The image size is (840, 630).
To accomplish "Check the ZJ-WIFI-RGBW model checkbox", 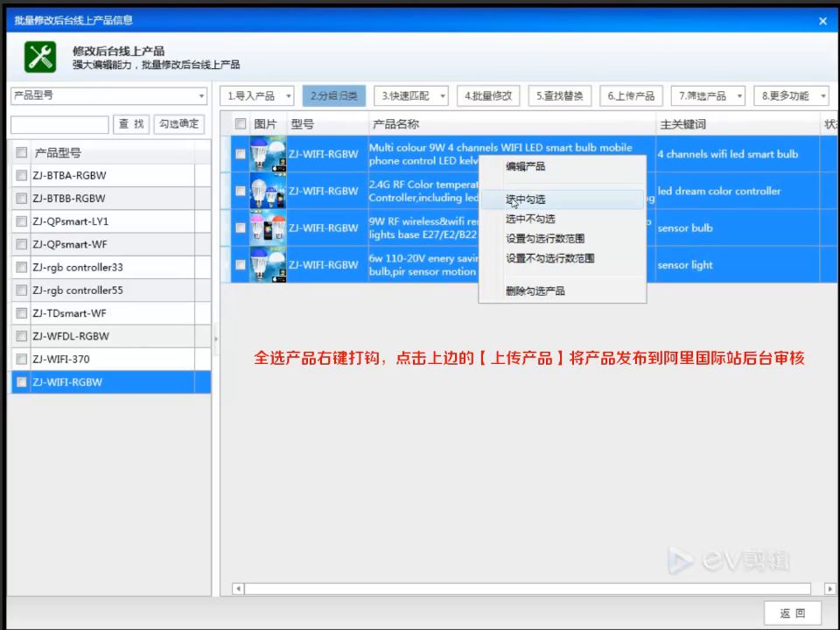I will click(x=21, y=382).
